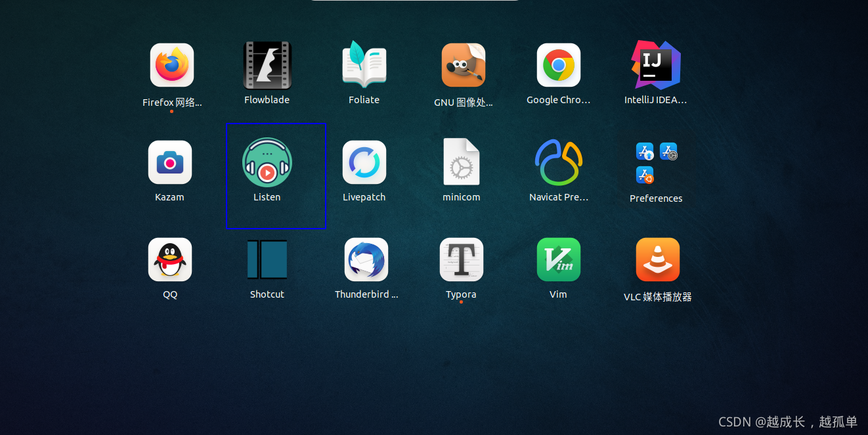
Task: Click the 'Vim' app label
Action: [x=558, y=294]
